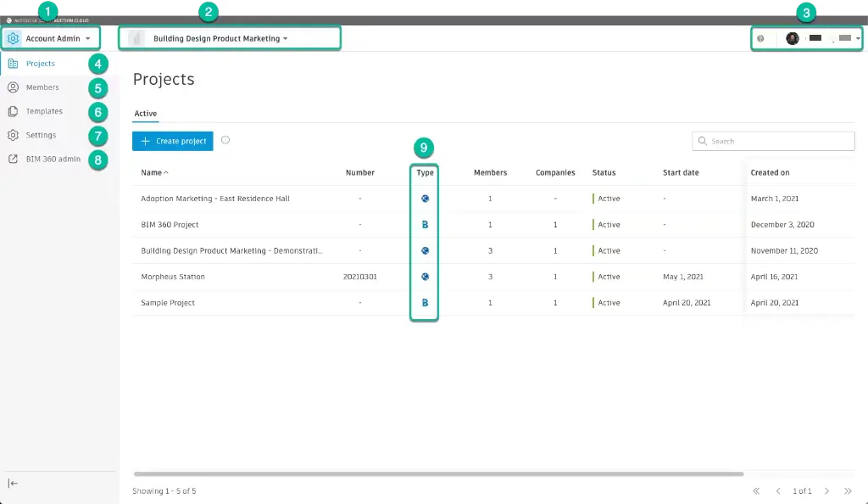Click the magnifier icon in Search box
The image size is (868, 504).
703,141
